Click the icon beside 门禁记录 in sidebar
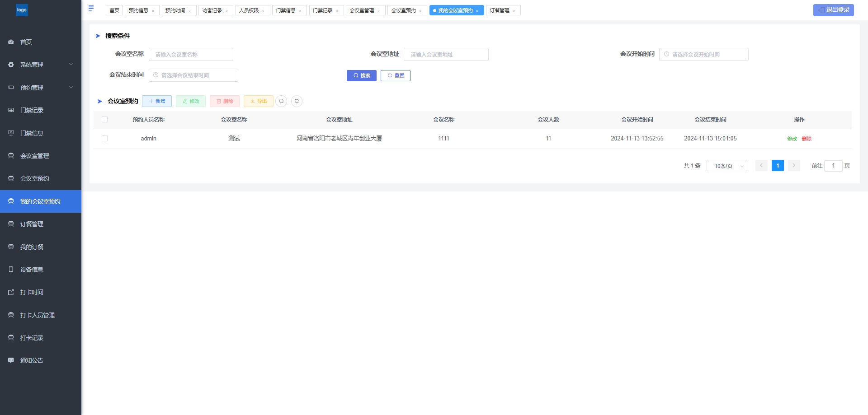Screen dimensions: 868x415 click(11, 110)
